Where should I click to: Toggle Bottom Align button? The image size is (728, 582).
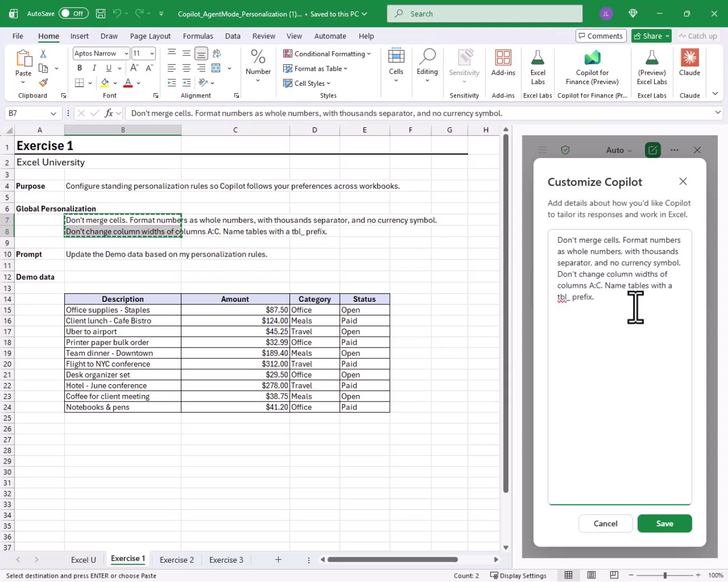(201, 53)
